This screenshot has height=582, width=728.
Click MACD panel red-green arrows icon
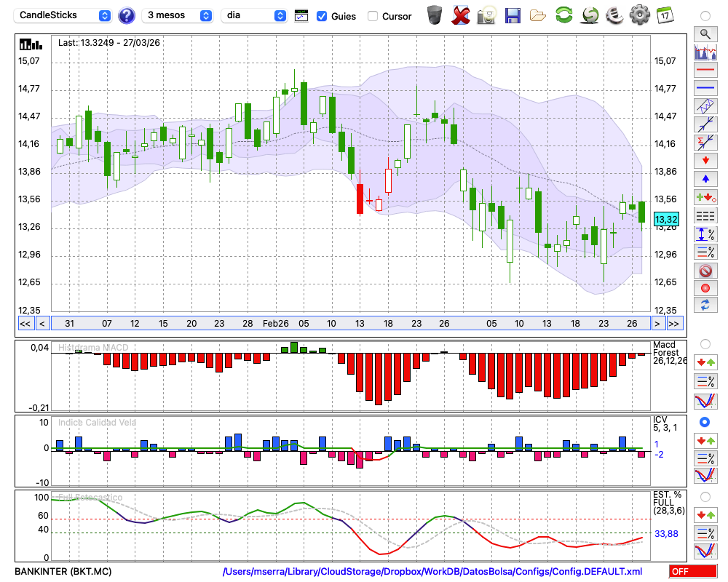pyautogui.click(x=705, y=362)
